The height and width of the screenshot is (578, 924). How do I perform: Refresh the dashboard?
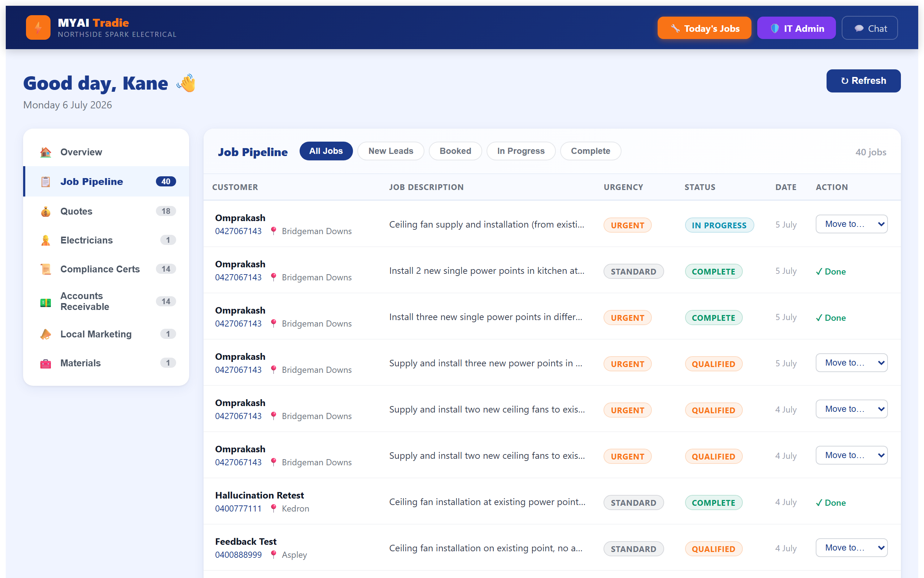coord(863,81)
